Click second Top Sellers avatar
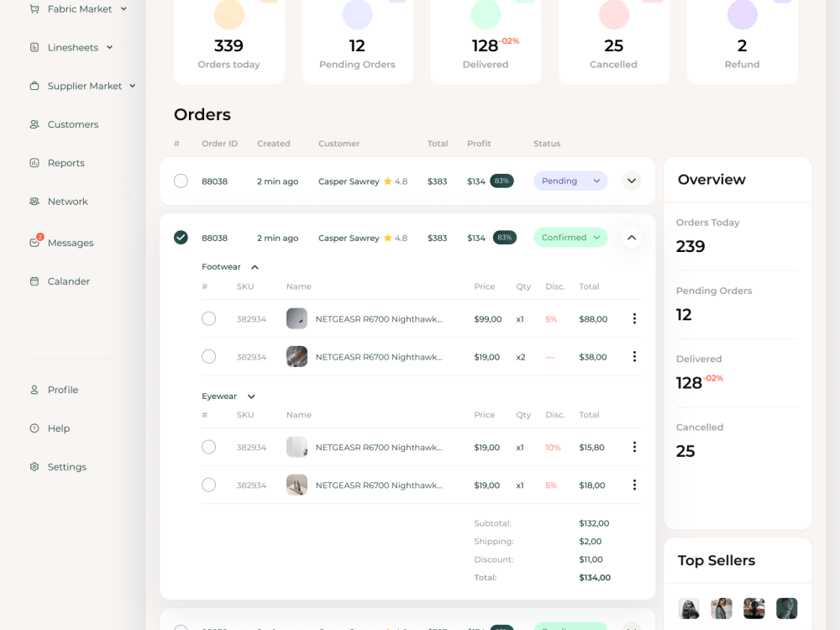 722,608
